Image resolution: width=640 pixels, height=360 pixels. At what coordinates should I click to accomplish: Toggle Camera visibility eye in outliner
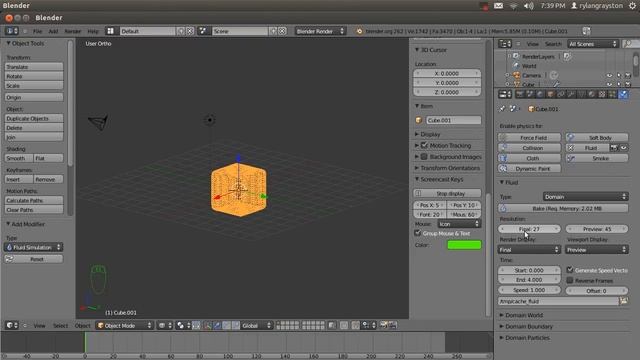[609, 76]
